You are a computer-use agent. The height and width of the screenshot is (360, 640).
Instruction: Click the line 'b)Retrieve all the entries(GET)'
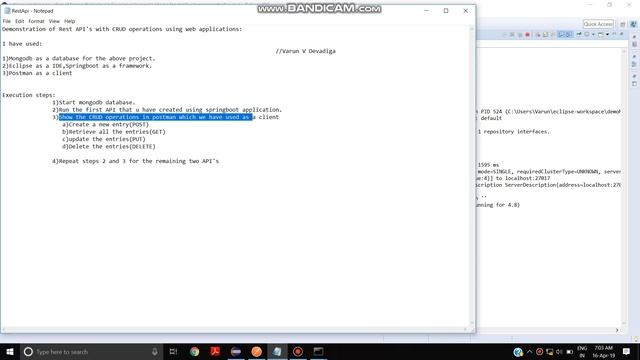click(114, 132)
